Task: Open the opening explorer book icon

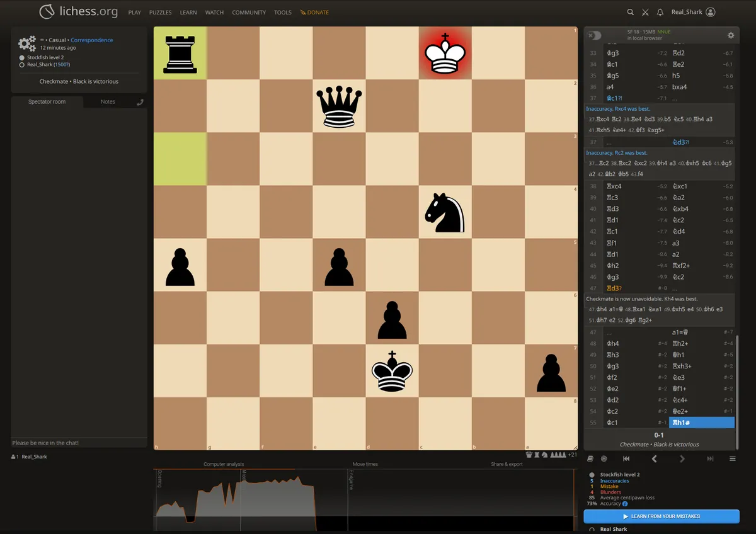Action: 590,458
